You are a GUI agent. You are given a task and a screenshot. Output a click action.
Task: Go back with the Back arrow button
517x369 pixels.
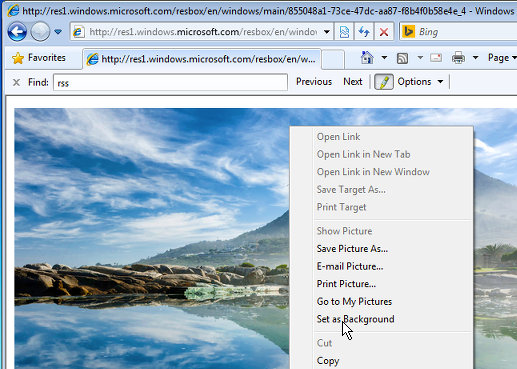click(17, 32)
